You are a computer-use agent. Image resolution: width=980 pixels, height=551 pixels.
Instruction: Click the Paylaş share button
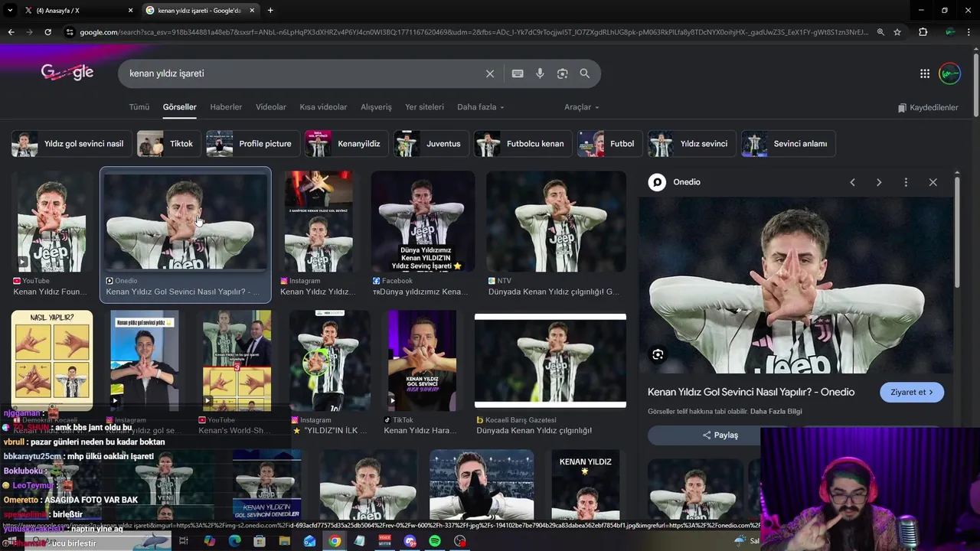coord(720,435)
